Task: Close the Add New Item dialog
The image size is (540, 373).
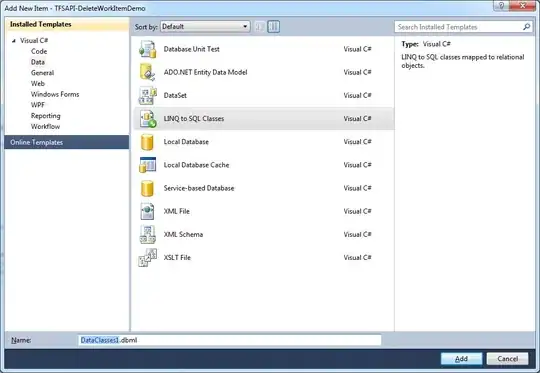Action: tap(523, 5)
